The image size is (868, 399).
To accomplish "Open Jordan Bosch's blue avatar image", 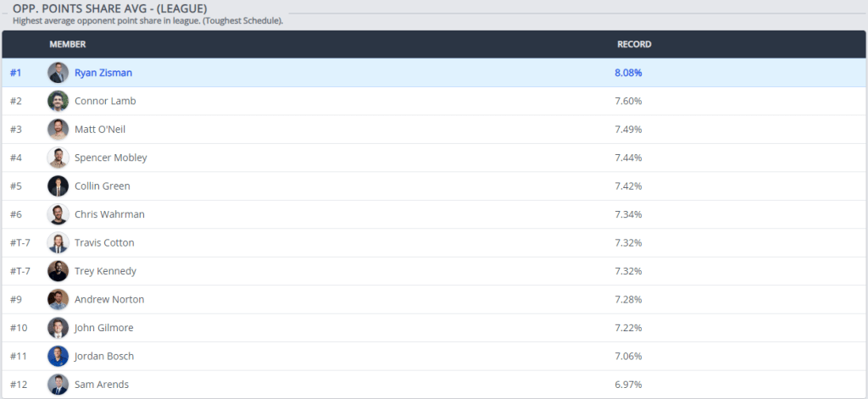I will point(58,356).
